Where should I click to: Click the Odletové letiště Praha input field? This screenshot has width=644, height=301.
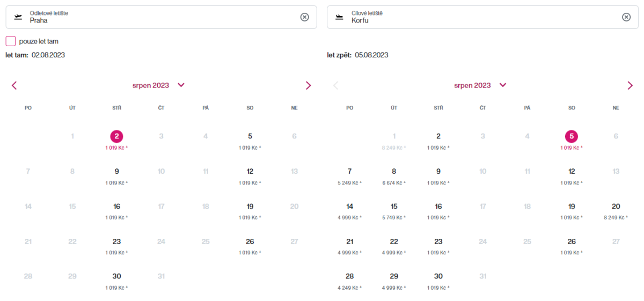point(161,17)
